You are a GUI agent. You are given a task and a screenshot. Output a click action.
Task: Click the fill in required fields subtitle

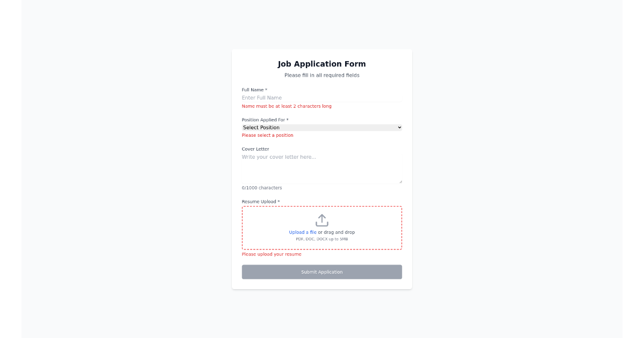(321, 75)
